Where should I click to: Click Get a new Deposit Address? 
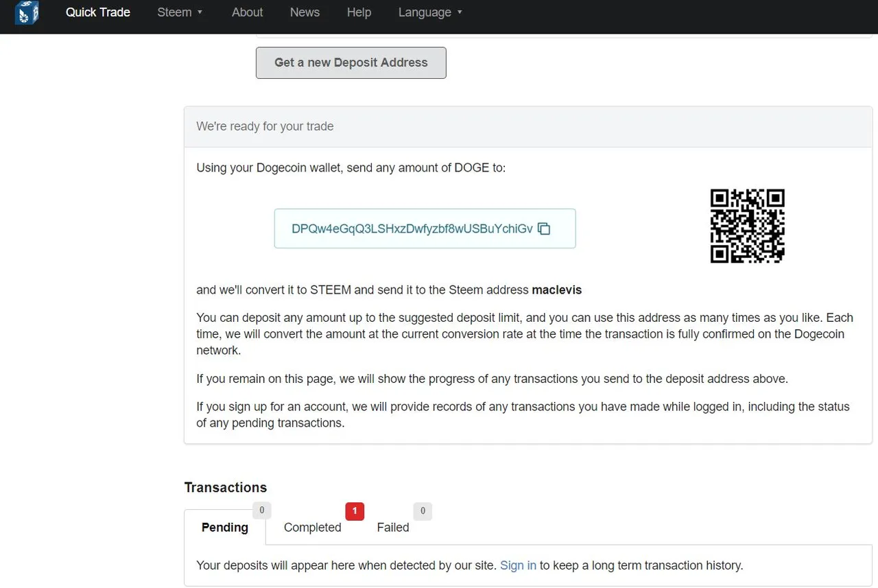click(351, 62)
